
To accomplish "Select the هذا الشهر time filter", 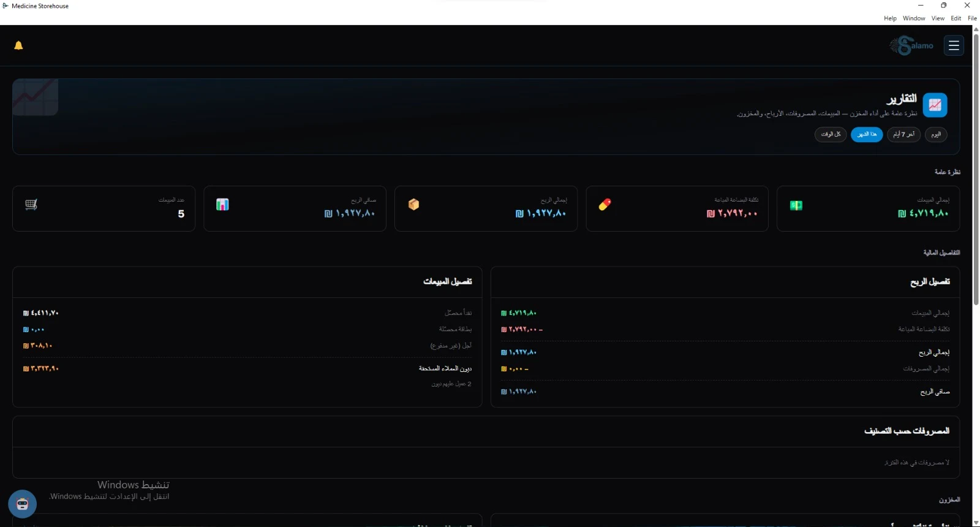I will pyautogui.click(x=867, y=134).
